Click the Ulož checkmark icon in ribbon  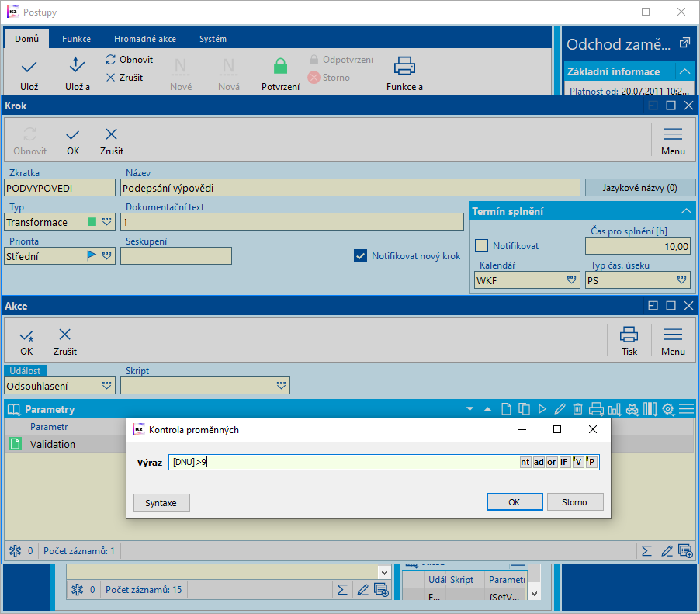point(29,67)
